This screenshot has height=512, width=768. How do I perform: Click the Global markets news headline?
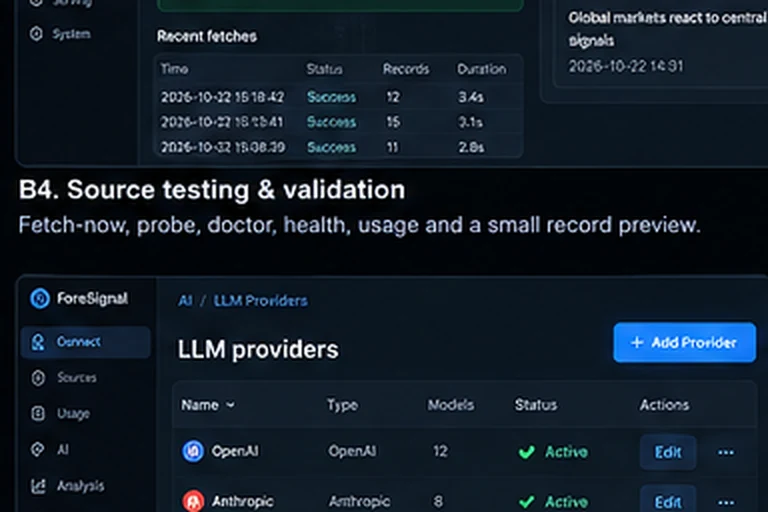point(668,29)
